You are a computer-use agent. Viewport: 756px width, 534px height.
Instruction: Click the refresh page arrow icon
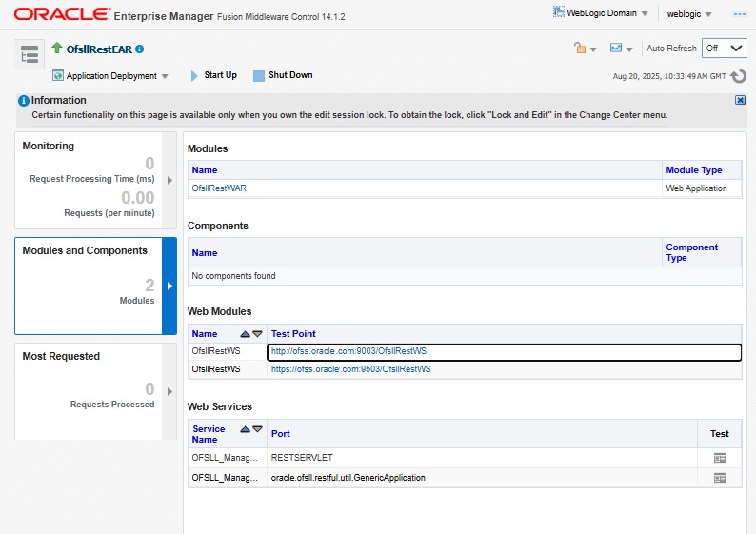(x=738, y=76)
